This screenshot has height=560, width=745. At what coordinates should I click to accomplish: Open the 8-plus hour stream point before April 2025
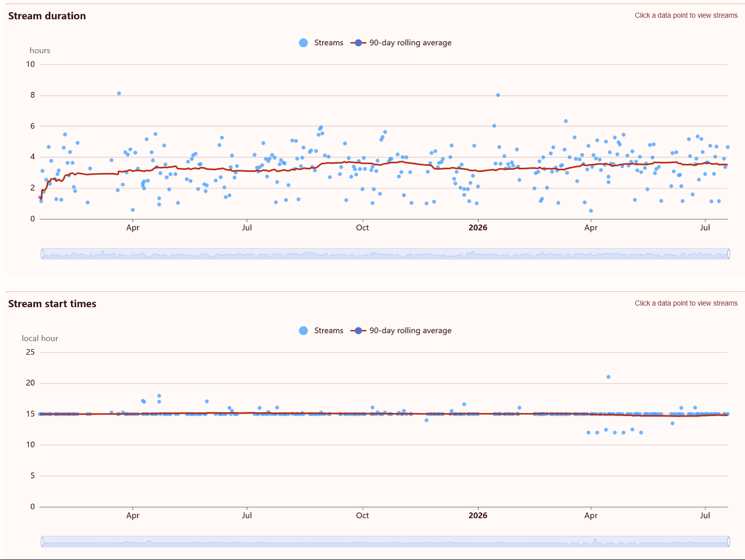(119, 93)
